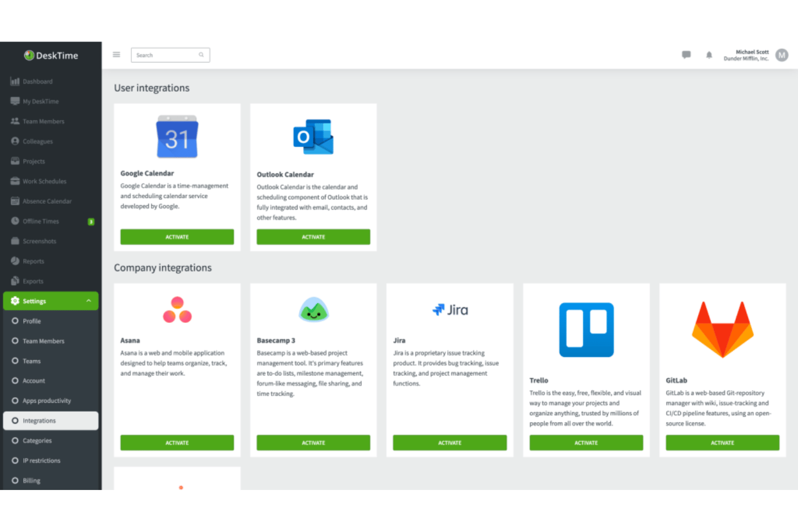Activate Asana integration
The image size is (798, 532).
(x=177, y=443)
